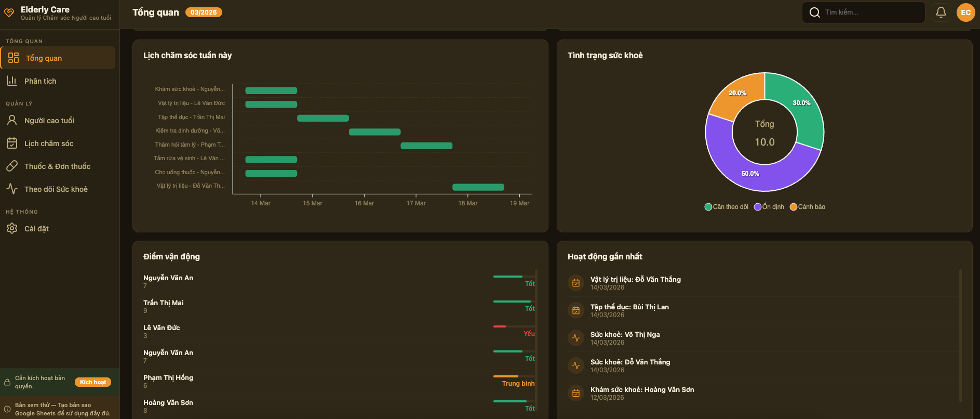Click the 03/2026 month badge
This screenshot has width=980, height=419.
[204, 12]
